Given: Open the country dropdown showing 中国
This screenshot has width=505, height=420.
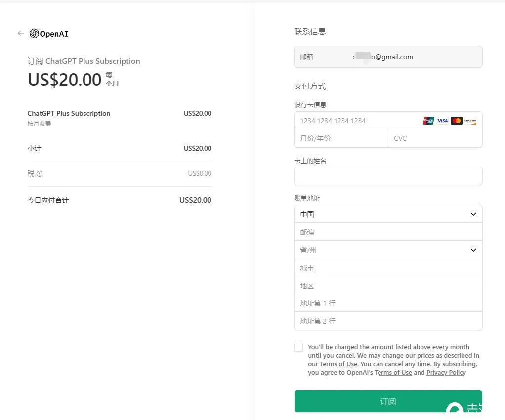Looking at the screenshot, I should coord(388,214).
